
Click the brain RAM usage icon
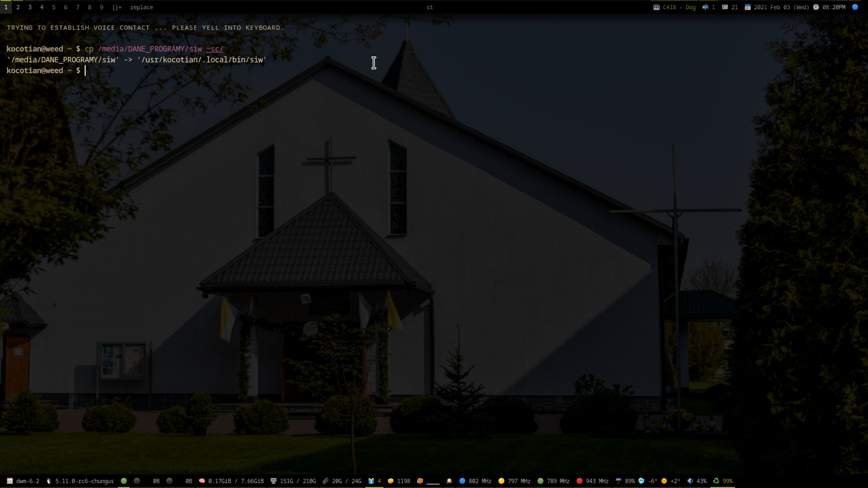tap(202, 481)
